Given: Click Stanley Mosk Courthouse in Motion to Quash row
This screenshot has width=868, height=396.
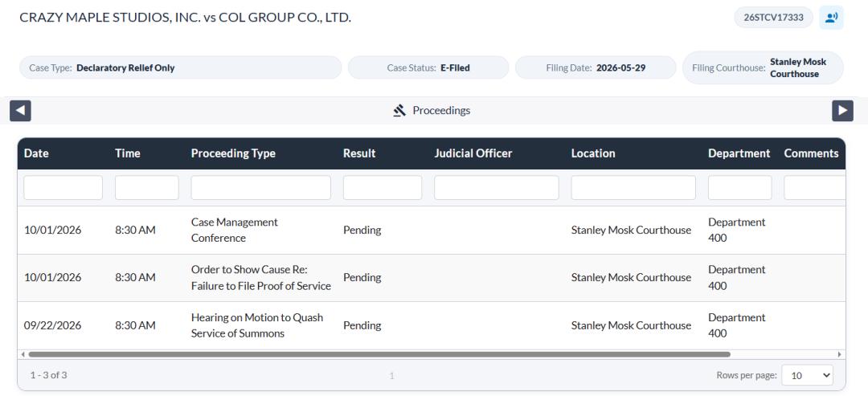Looking at the screenshot, I should click(631, 325).
